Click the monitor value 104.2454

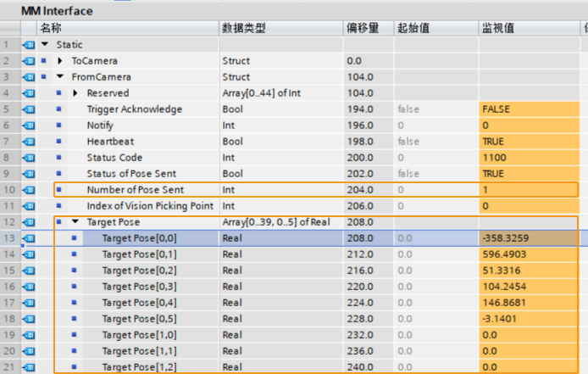(x=504, y=287)
